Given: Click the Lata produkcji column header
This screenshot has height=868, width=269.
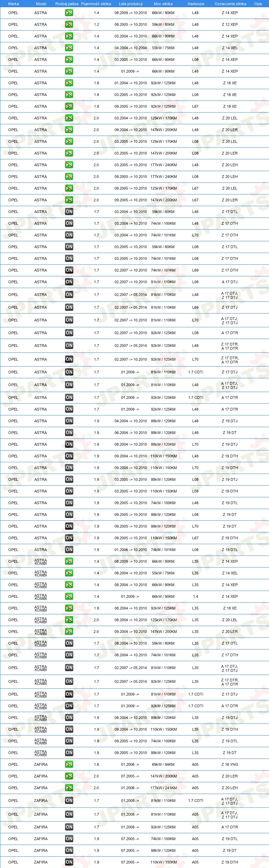Looking at the screenshot, I should (x=131, y=4).
